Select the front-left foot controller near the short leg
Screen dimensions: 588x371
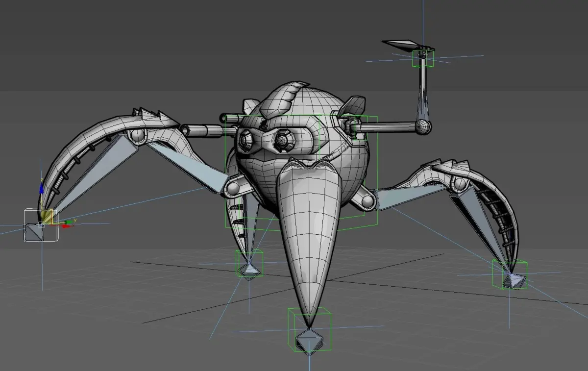point(249,265)
